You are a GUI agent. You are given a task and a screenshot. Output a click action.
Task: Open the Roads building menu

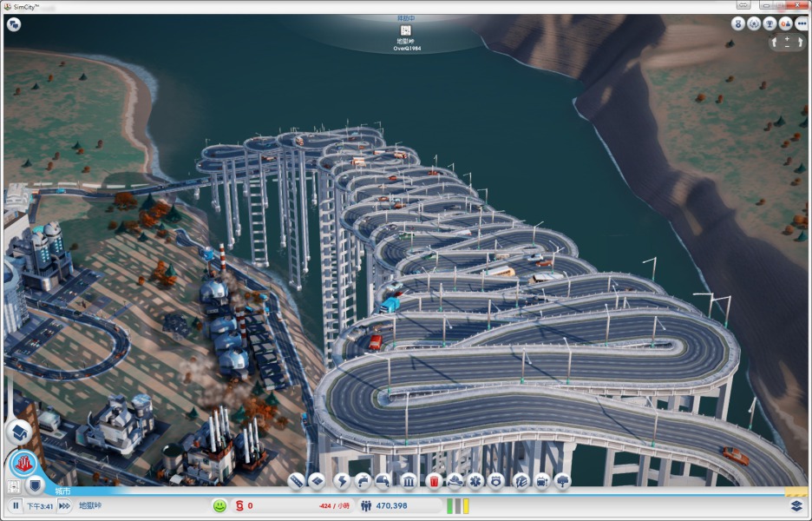coord(297,480)
